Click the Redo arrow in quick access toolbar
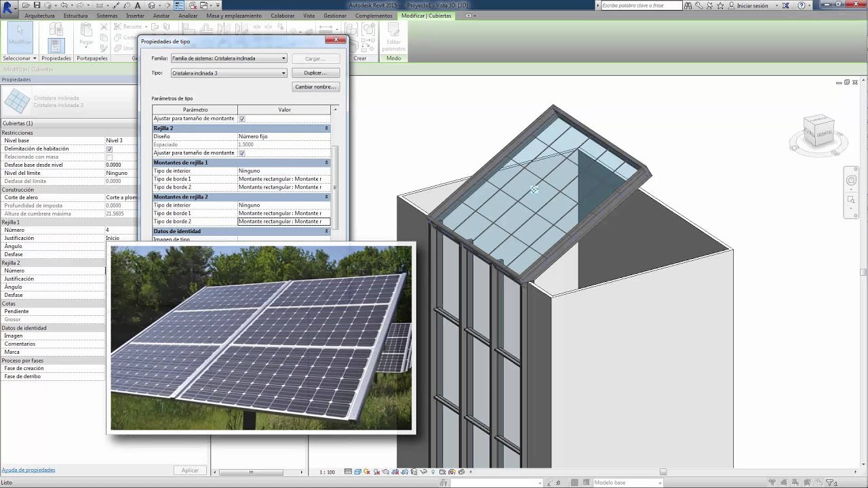The image size is (868, 488). click(79, 5)
